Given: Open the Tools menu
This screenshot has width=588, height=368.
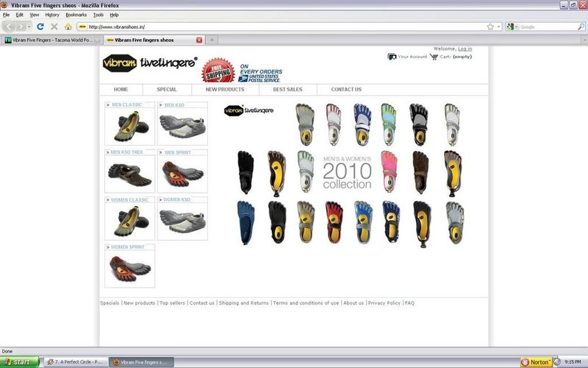Looking at the screenshot, I should pyautogui.click(x=98, y=15).
